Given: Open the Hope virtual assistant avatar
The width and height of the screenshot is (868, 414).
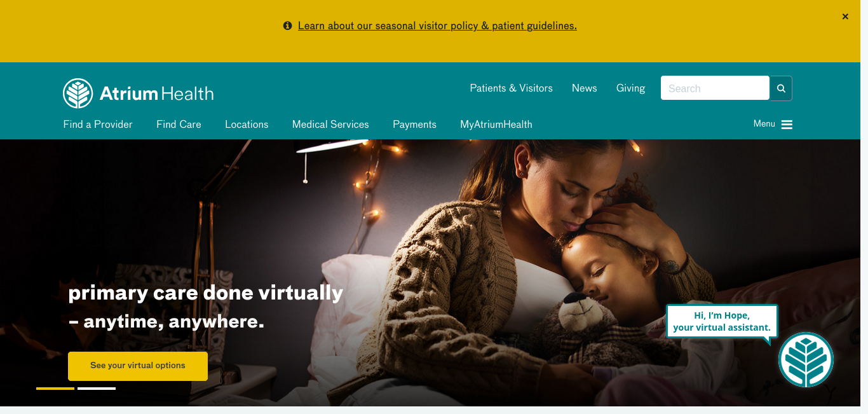Looking at the screenshot, I should [806, 360].
